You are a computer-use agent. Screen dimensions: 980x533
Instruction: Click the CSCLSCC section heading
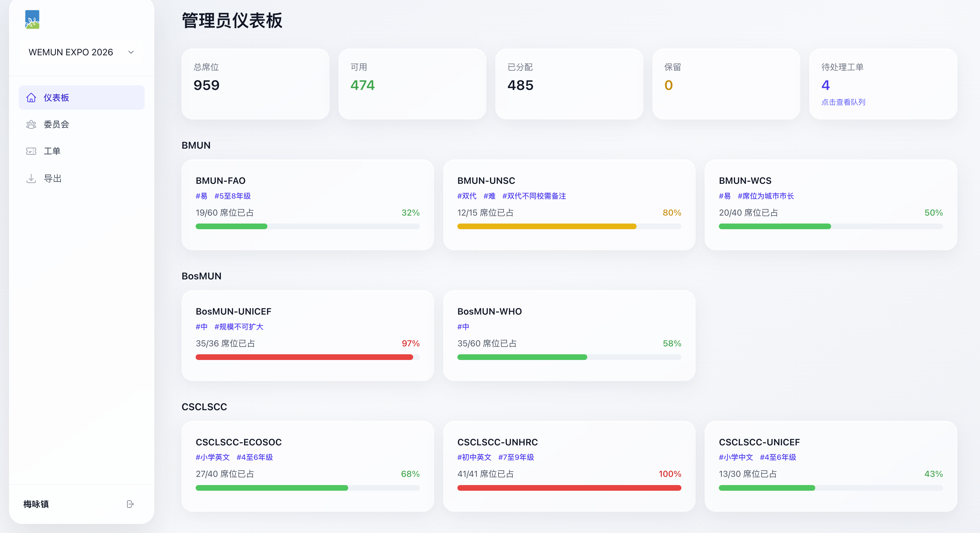click(x=204, y=407)
